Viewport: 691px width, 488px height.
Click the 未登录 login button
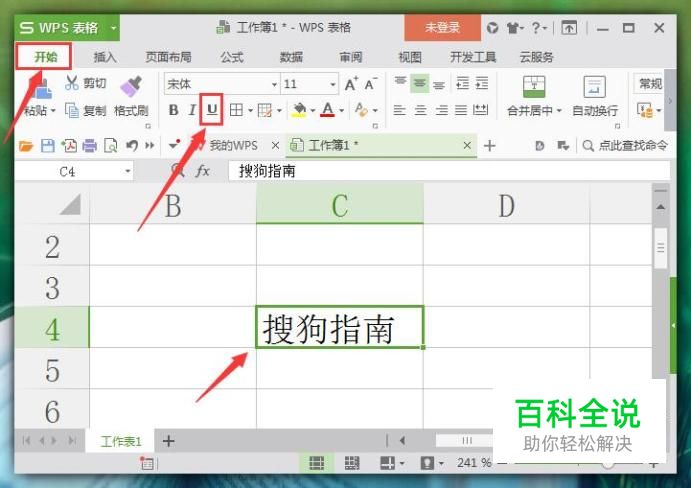[442, 28]
